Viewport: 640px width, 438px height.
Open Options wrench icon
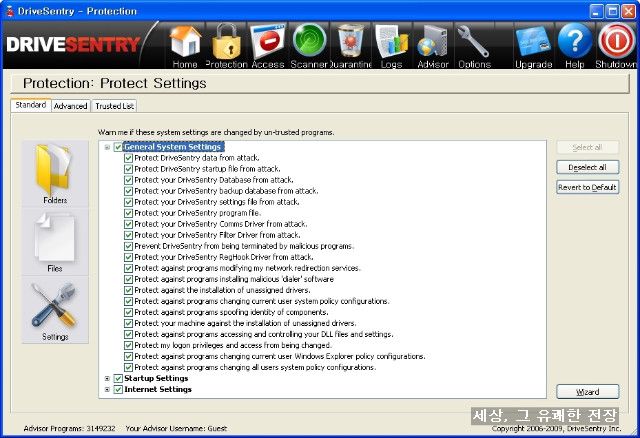pos(474,45)
